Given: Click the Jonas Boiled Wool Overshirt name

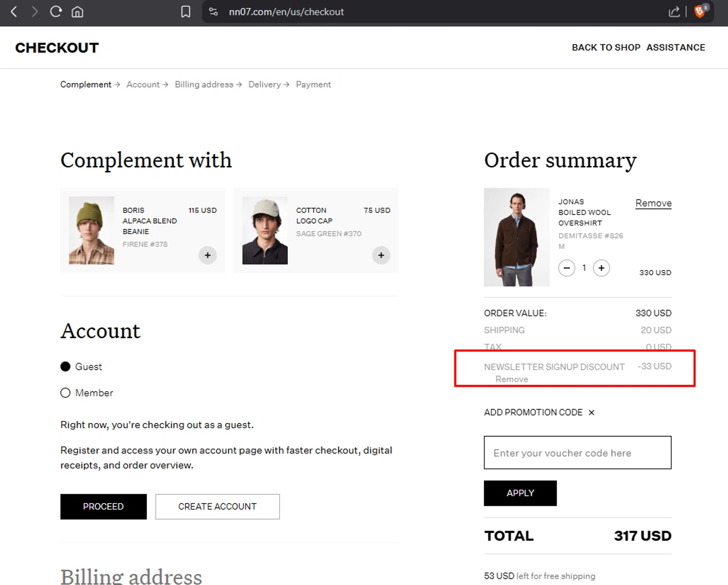Looking at the screenshot, I should pyautogui.click(x=584, y=213).
